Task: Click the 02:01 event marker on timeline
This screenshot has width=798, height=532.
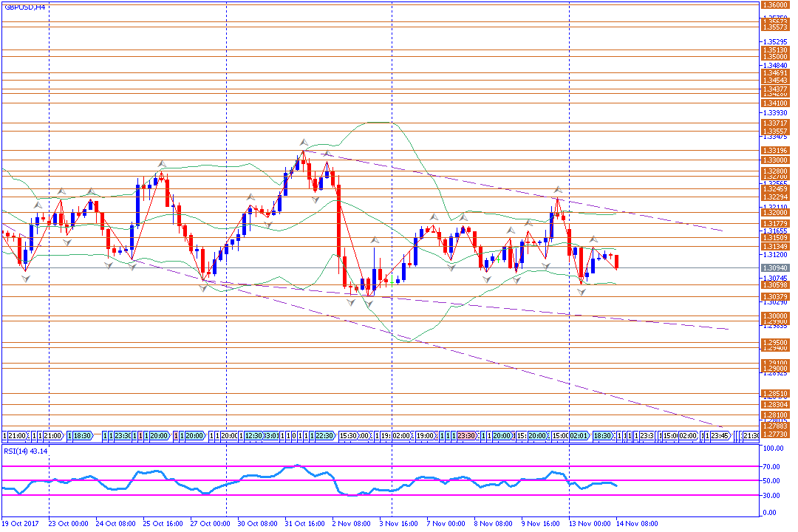Action: (x=579, y=436)
